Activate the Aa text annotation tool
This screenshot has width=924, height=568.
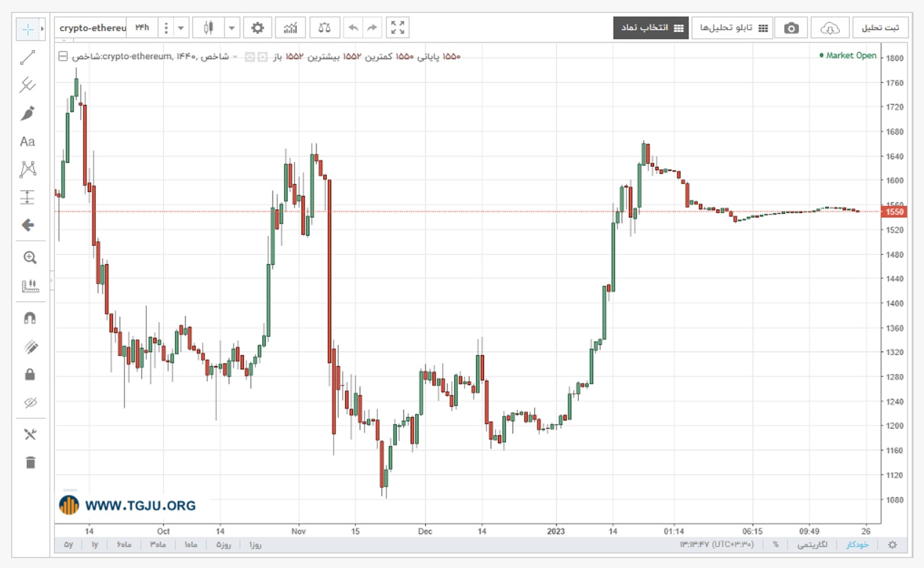[27, 141]
